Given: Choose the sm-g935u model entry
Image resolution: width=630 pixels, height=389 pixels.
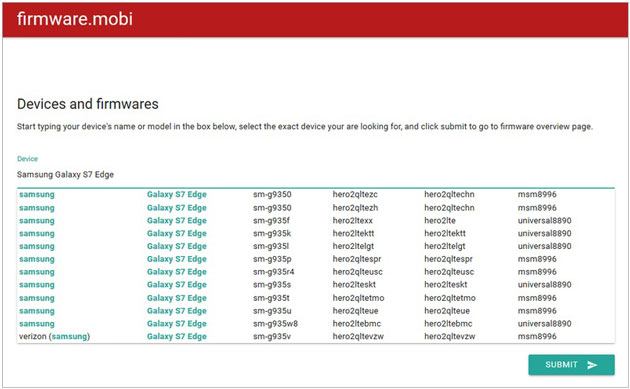Looking at the screenshot, I should (272, 311).
